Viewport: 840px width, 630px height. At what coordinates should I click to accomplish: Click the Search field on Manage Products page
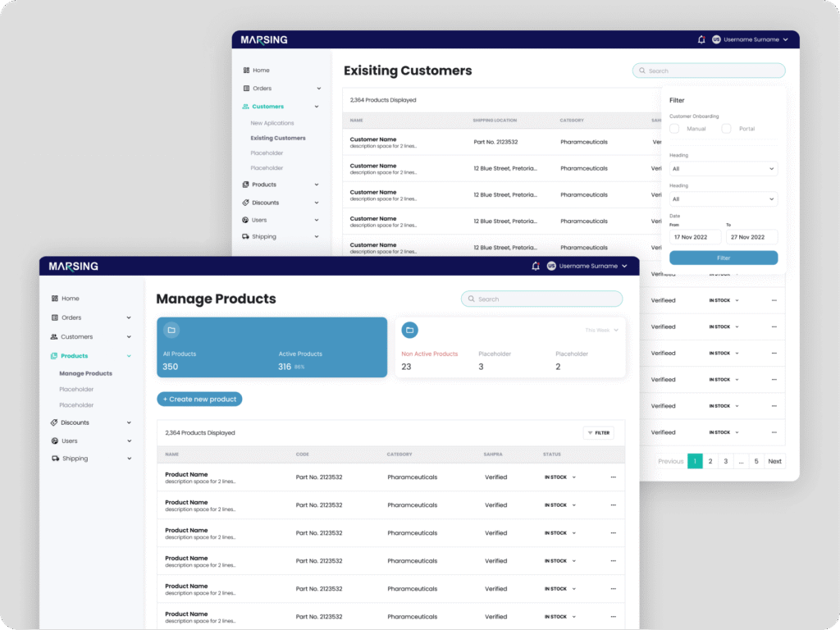pos(542,299)
